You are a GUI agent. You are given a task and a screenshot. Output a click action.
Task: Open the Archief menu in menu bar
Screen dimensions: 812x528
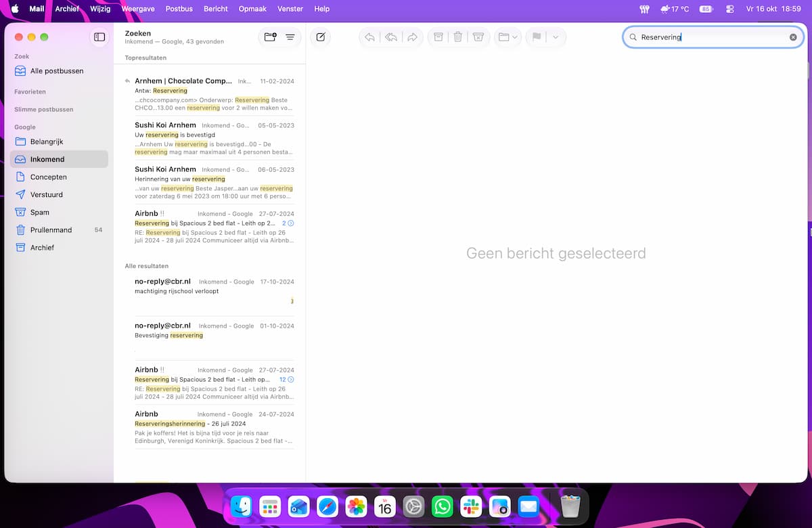(67, 9)
